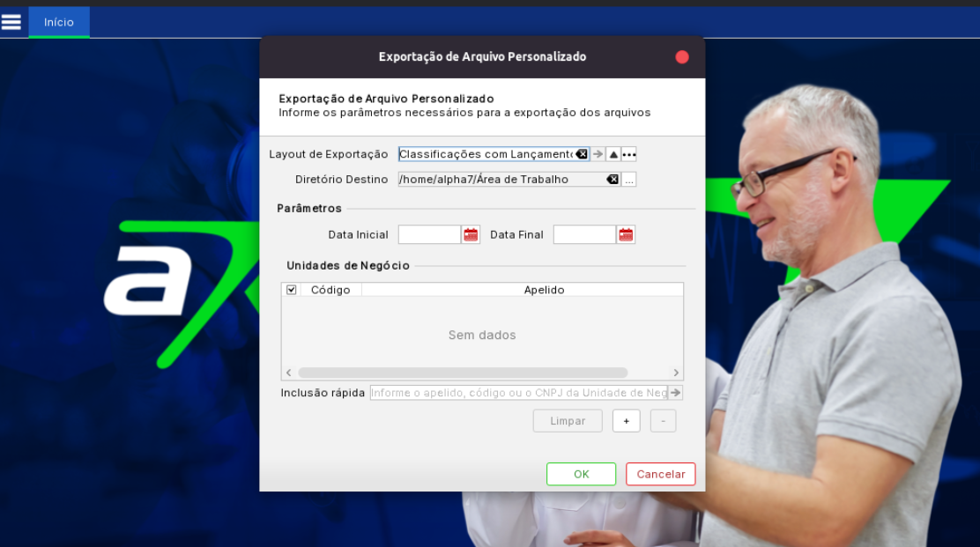Viewport: 980px width, 547px height.
Task: Open the Data Final calendar picker
Action: pyautogui.click(x=626, y=235)
